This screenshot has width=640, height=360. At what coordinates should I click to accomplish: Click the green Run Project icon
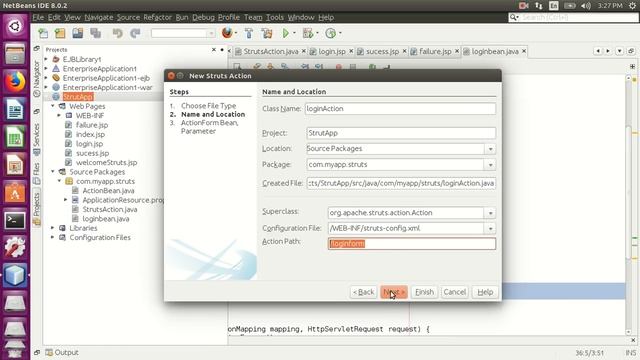tap(286, 33)
